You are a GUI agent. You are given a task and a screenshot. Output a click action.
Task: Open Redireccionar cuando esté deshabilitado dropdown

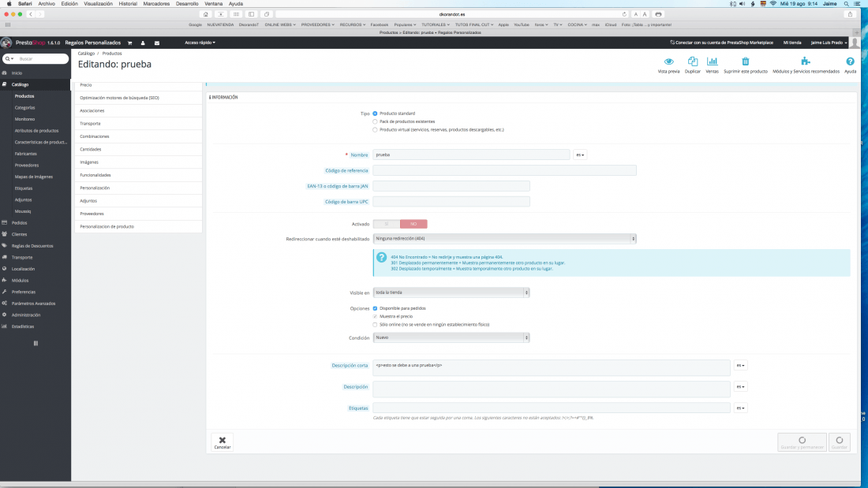pos(504,239)
